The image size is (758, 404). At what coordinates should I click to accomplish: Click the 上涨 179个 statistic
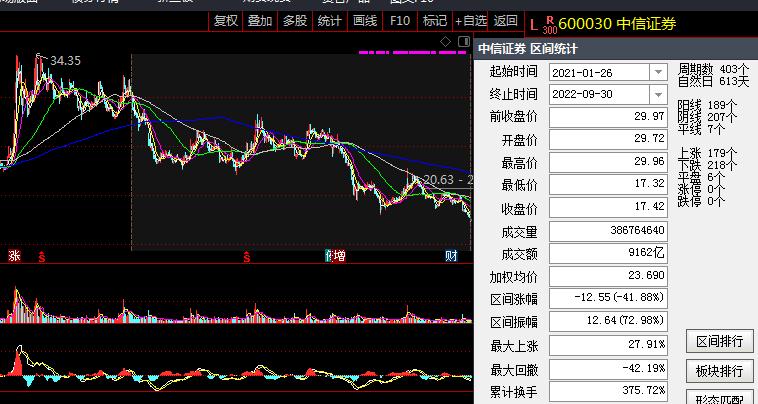pos(707,154)
